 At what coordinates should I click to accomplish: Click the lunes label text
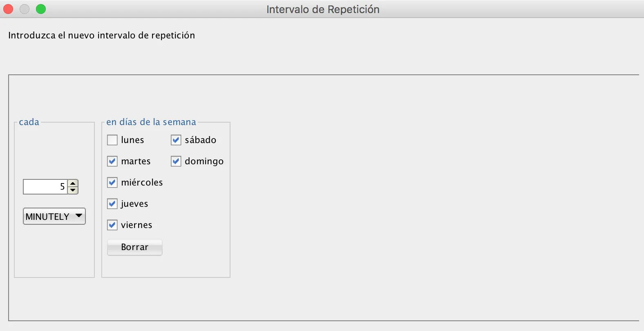pos(132,140)
